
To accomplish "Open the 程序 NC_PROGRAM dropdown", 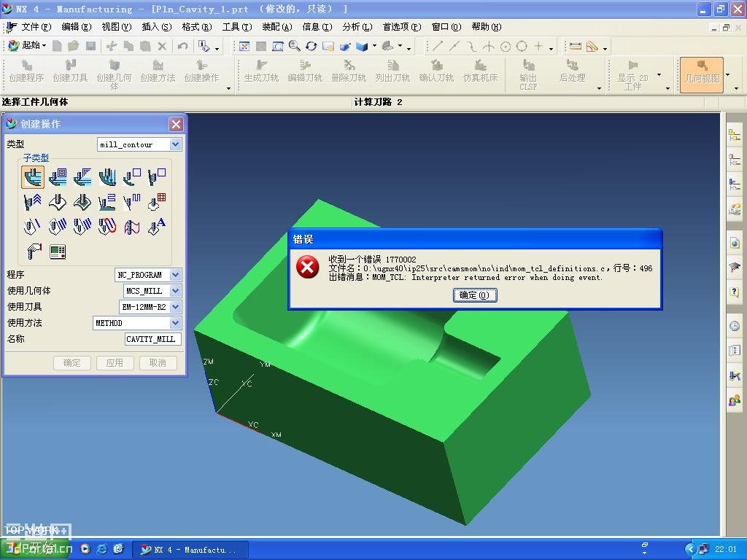I will click(175, 275).
